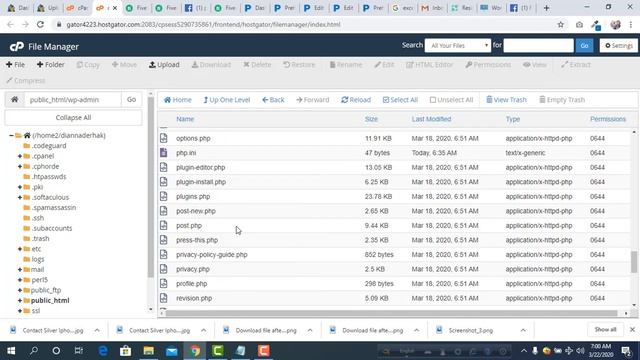
Task: Create new file with File button
Action: [x=16, y=64]
